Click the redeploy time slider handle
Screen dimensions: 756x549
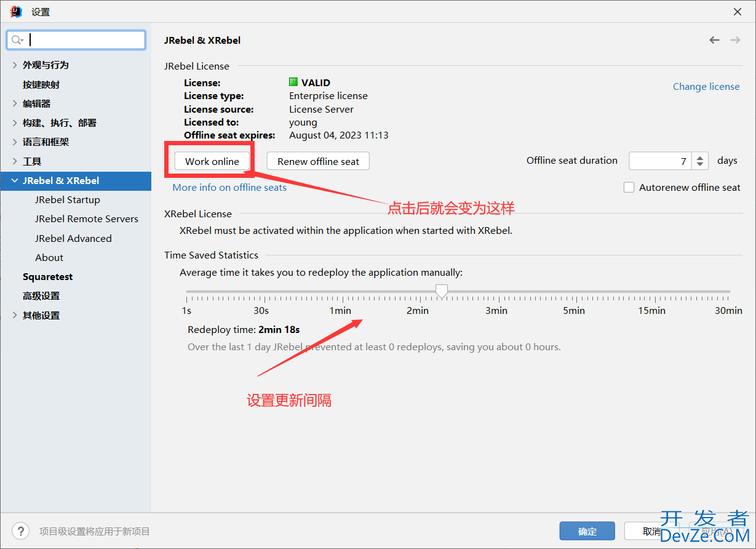tap(441, 291)
